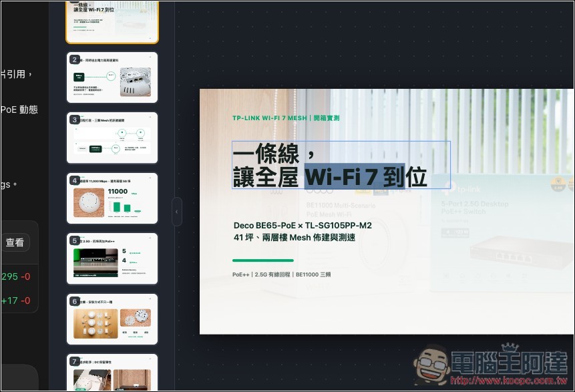Click the headline text 一條線，
The width and height of the screenshot is (575, 392).
click(274, 154)
